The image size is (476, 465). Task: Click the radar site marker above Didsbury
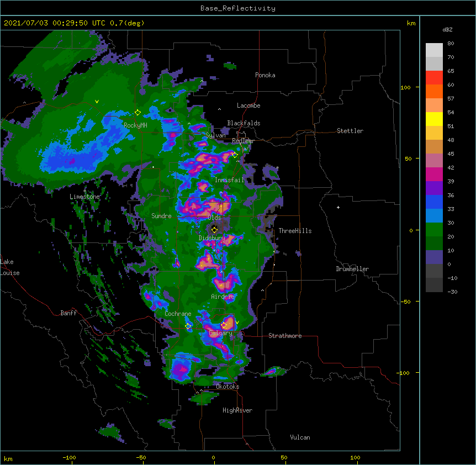click(x=215, y=230)
